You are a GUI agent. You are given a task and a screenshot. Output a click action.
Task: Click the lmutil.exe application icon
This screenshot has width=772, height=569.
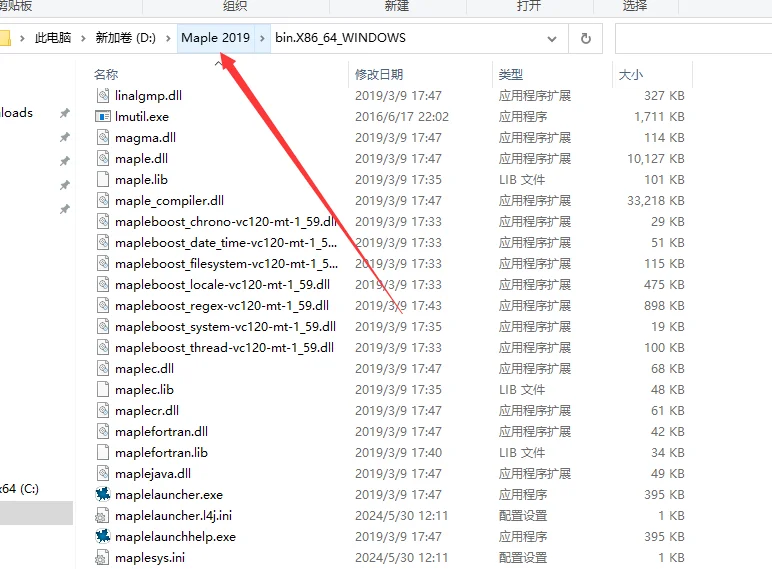[x=103, y=117]
